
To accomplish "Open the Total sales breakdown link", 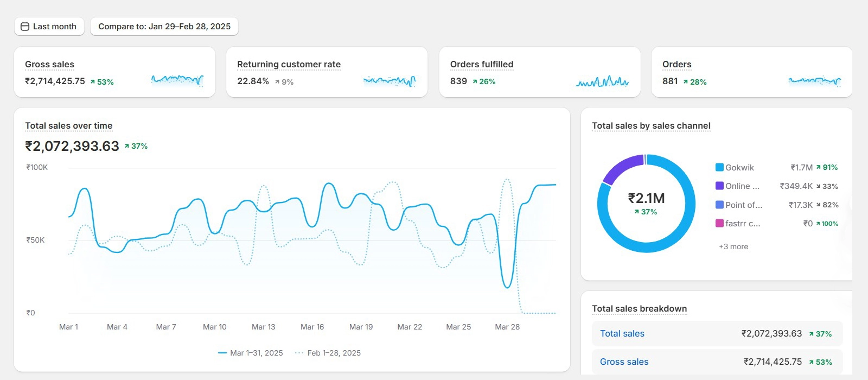I will pyautogui.click(x=622, y=334).
